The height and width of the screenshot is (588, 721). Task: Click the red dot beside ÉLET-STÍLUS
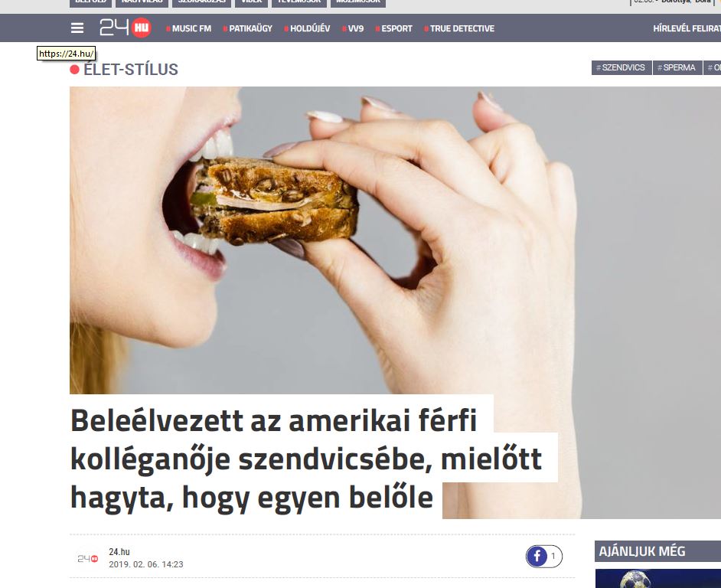tap(74, 70)
